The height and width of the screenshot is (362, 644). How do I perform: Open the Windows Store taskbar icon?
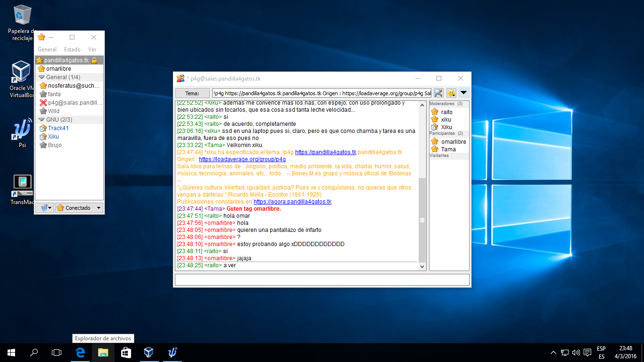pyautogui.click(x=126, y=352)
